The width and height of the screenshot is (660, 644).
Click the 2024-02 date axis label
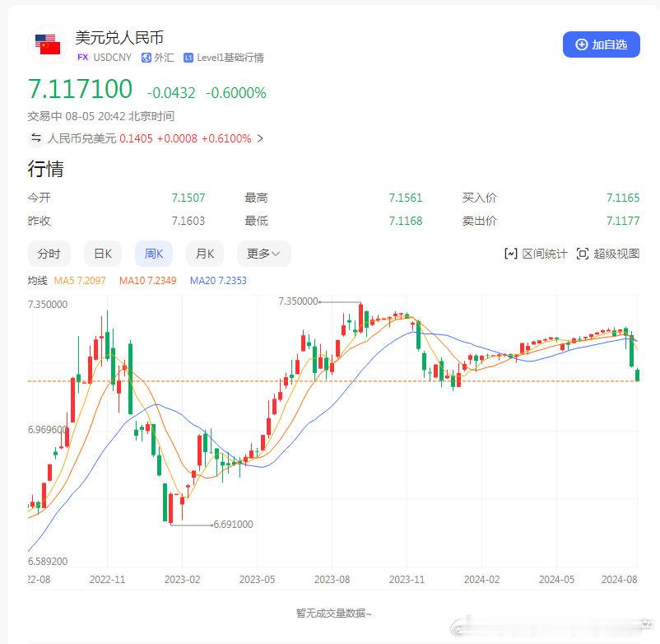[x=481, y=580]
